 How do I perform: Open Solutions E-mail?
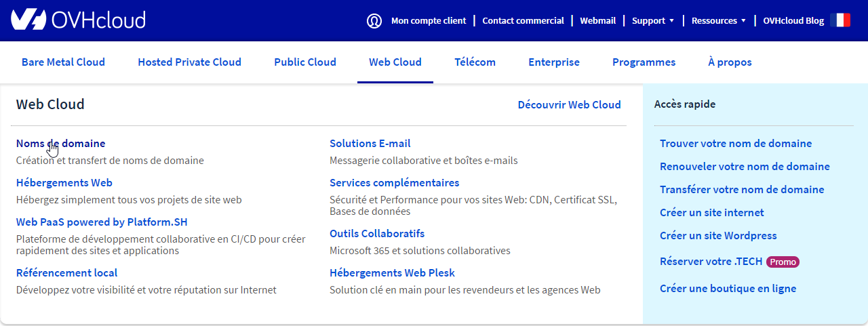[370, 144]
